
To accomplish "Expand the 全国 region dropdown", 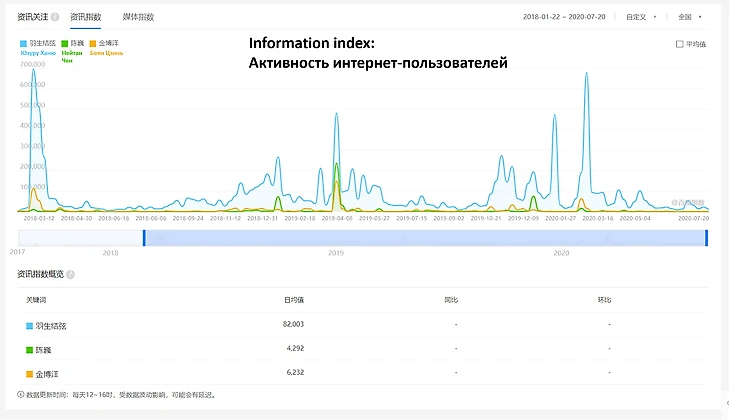I will 690,17.
